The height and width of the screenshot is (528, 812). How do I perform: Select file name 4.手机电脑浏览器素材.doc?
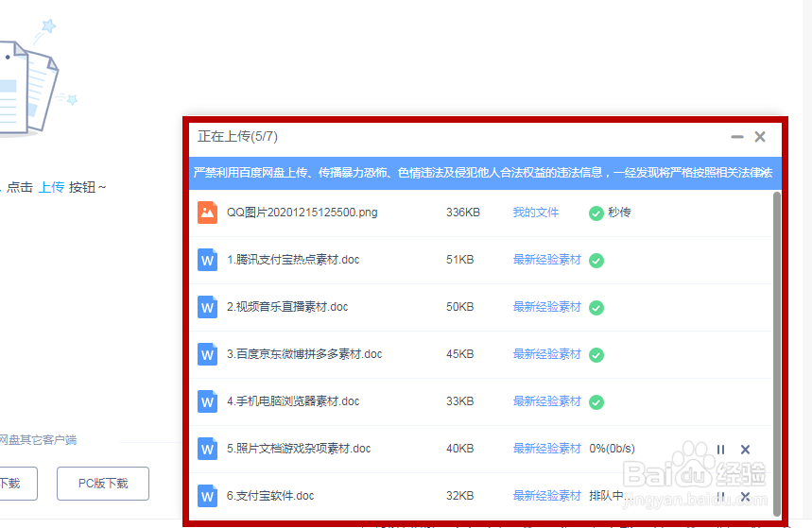click(x=293, y=401)
